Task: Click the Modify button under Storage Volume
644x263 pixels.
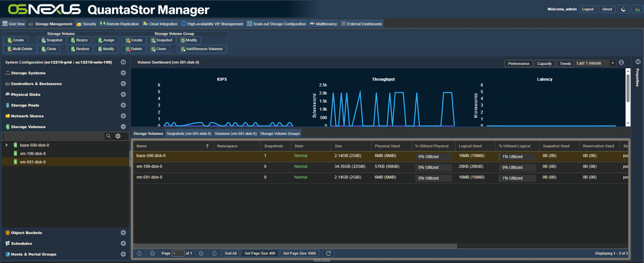Action: click(106, 49)
